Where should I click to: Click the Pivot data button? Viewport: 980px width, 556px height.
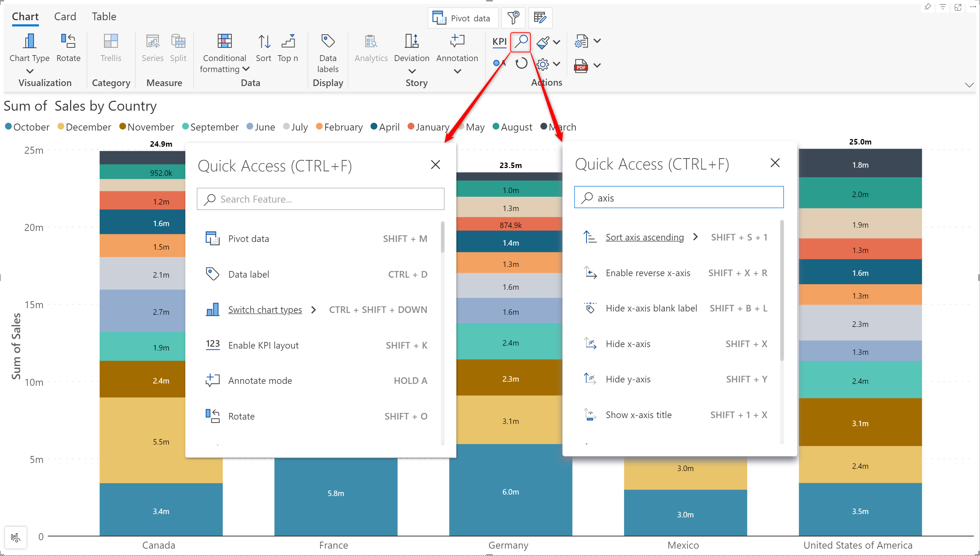point(463,18)
